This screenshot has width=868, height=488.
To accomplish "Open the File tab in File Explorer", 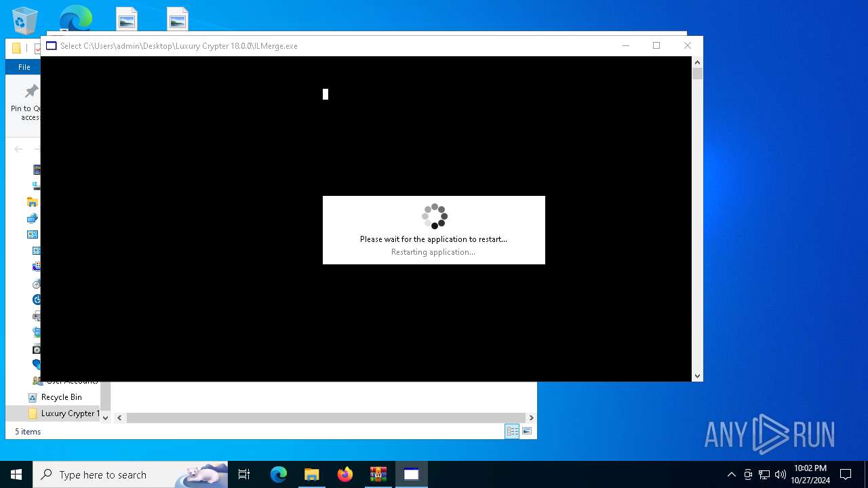I will [x=24, y=67].
